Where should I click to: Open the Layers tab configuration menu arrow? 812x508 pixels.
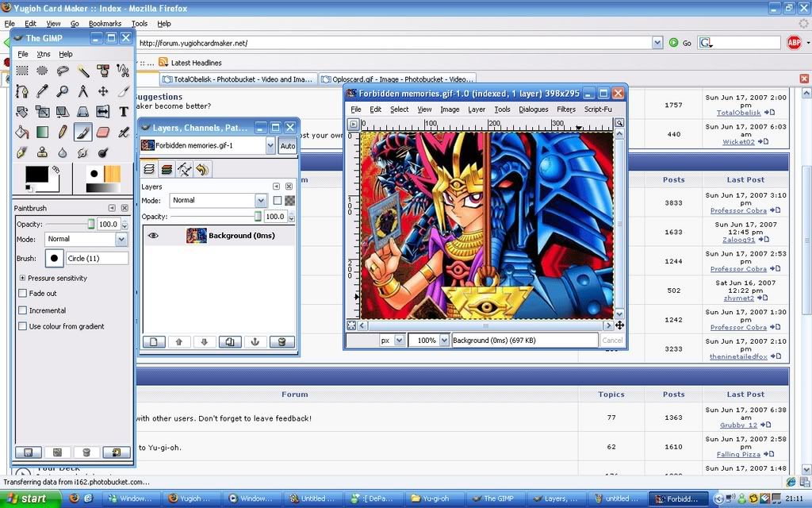tap(276, 187)
